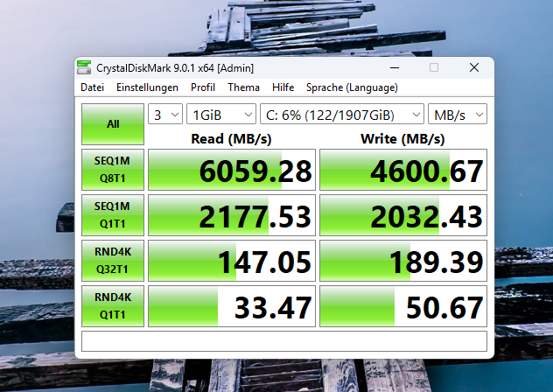Click the empty comment field at the bottom
This screenshot has height=392, width=553.
tap(284, 341)
